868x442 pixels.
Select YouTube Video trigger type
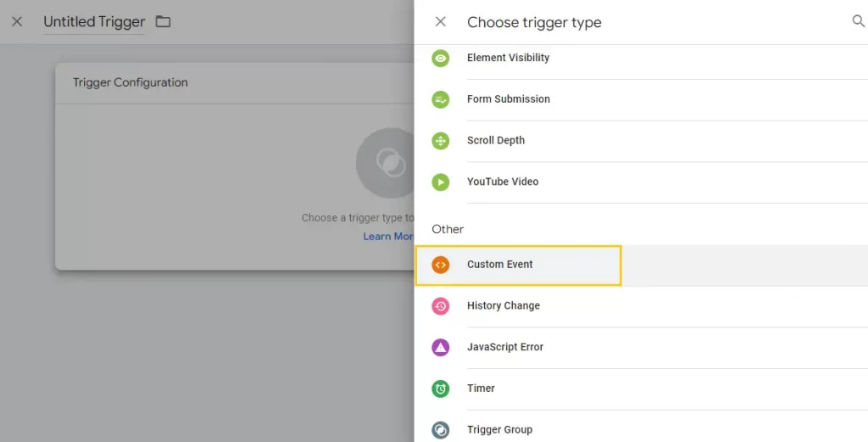[x=641, y=182]
